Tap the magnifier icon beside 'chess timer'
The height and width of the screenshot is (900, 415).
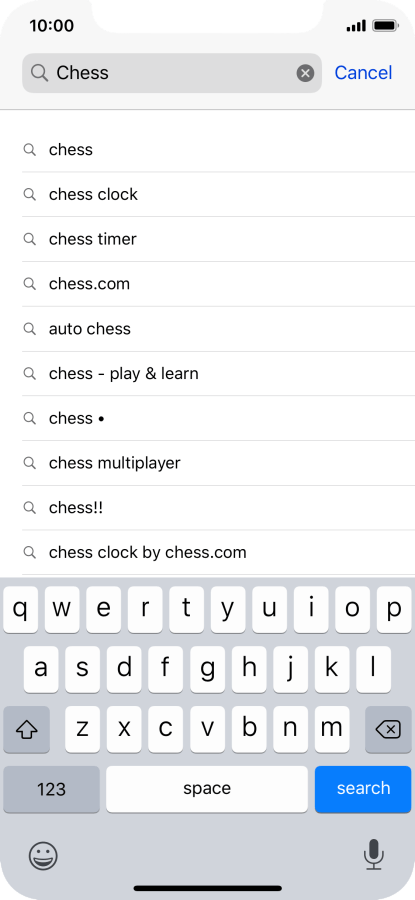pyautogui.click(x=29, y=239)
